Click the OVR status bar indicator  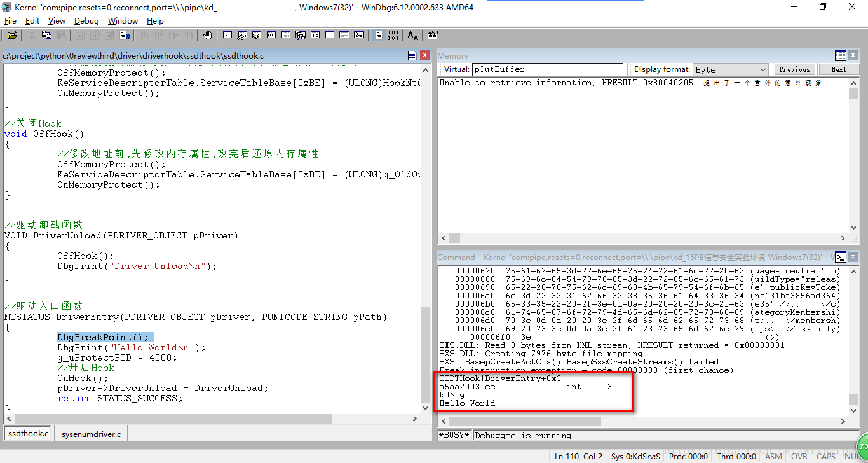coord(799,456)
